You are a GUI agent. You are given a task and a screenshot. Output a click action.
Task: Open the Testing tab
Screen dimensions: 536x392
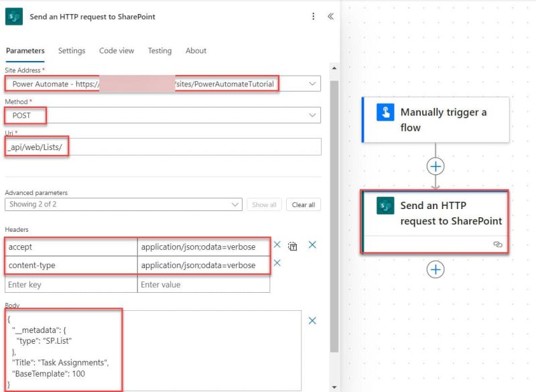pos(159,50)
